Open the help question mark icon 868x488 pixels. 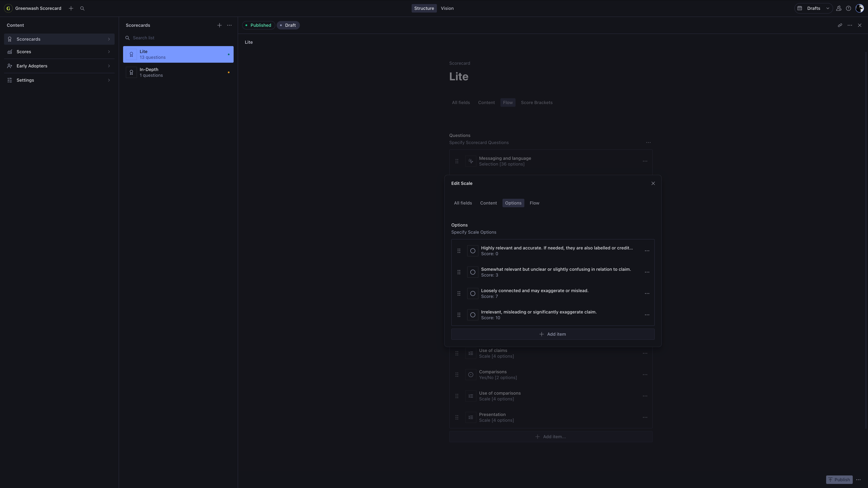point(849,8)
